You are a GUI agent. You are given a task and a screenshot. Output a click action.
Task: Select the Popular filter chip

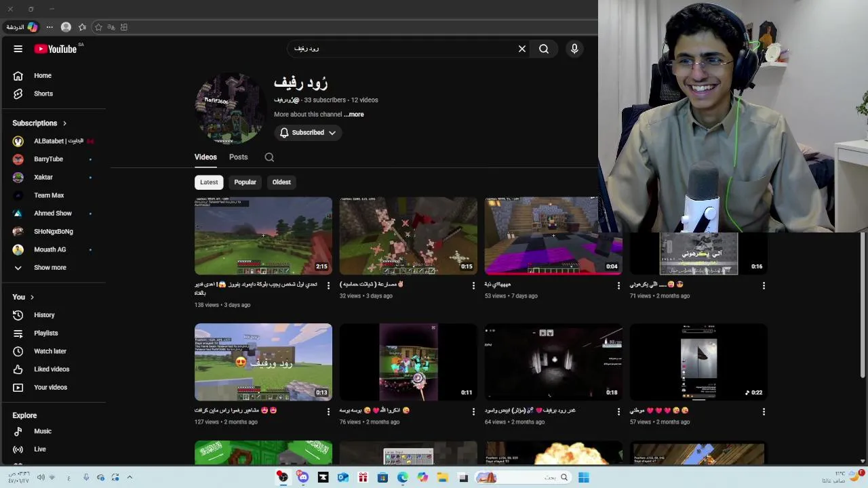(245, 182)
